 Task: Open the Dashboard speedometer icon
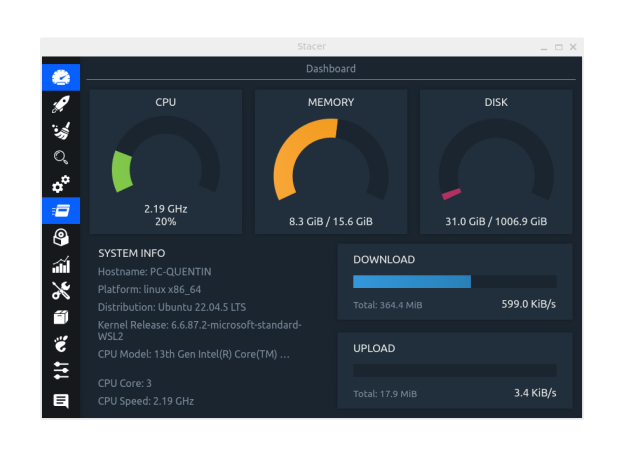coord(61,78)
